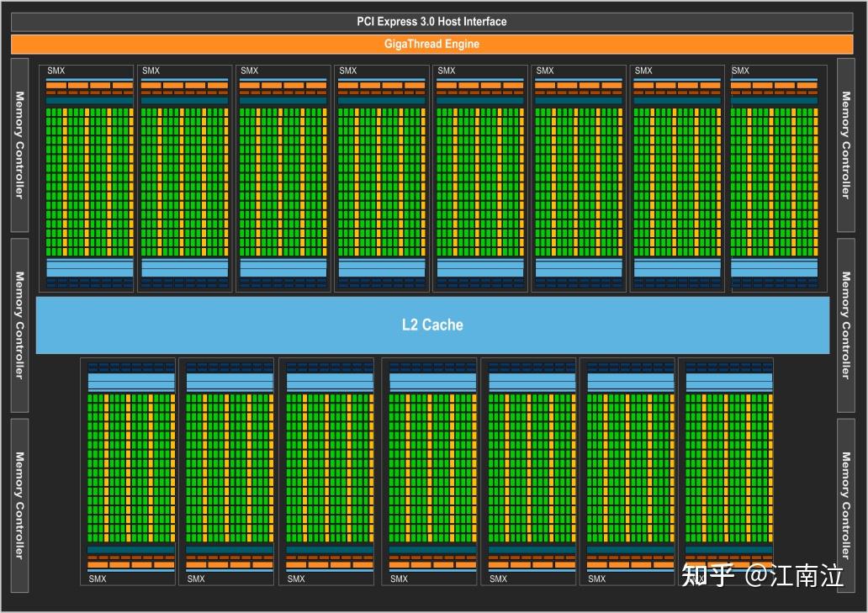Screen dimensions: 868x613
Task: Open the PCI Express 3.0 Host Interface bar
Action: click(432, 20)
